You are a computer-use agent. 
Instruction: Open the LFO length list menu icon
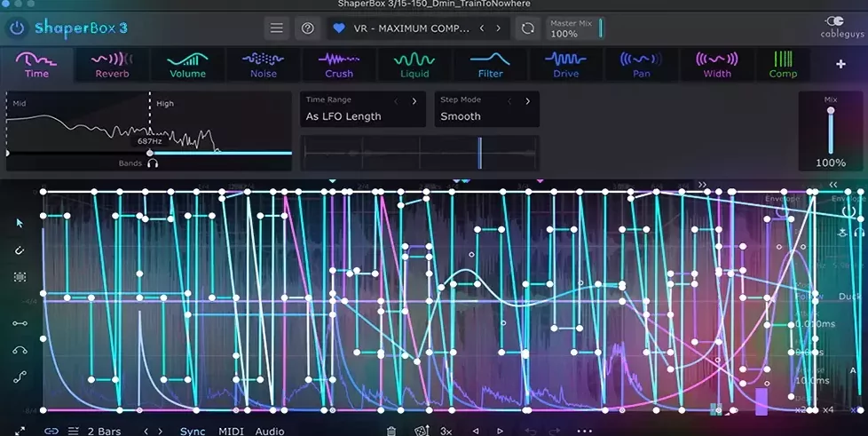pos(73,431)
